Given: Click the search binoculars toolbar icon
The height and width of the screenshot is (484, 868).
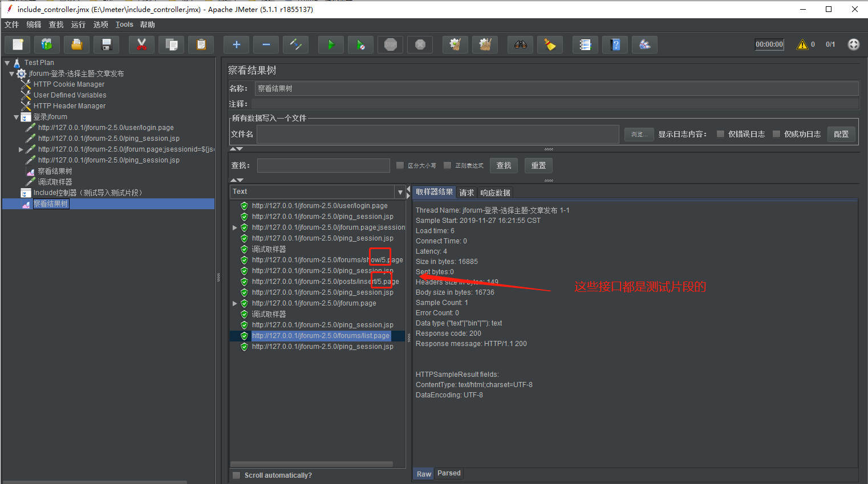Looking at the screenshot, I should pyautogui.click(x=520, y=44).
